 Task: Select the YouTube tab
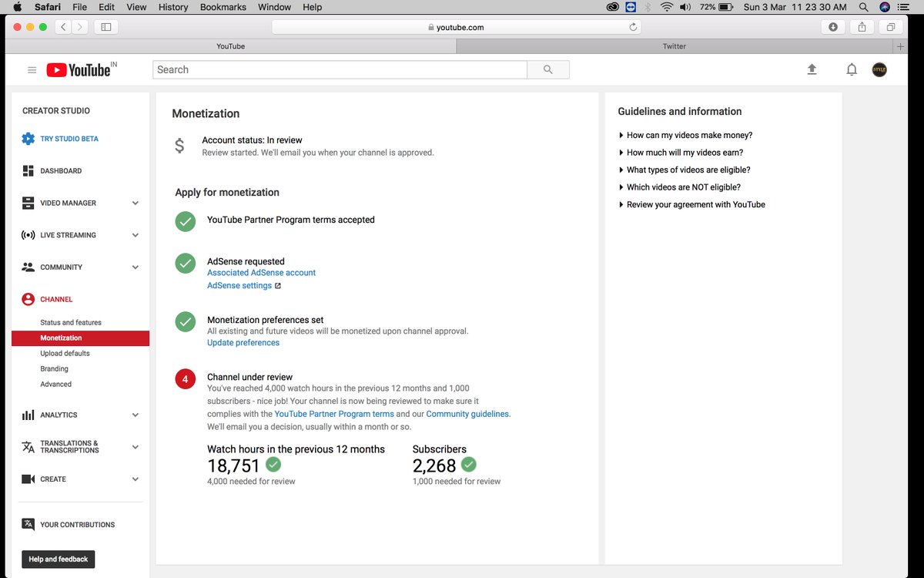(x=231, y=46)
